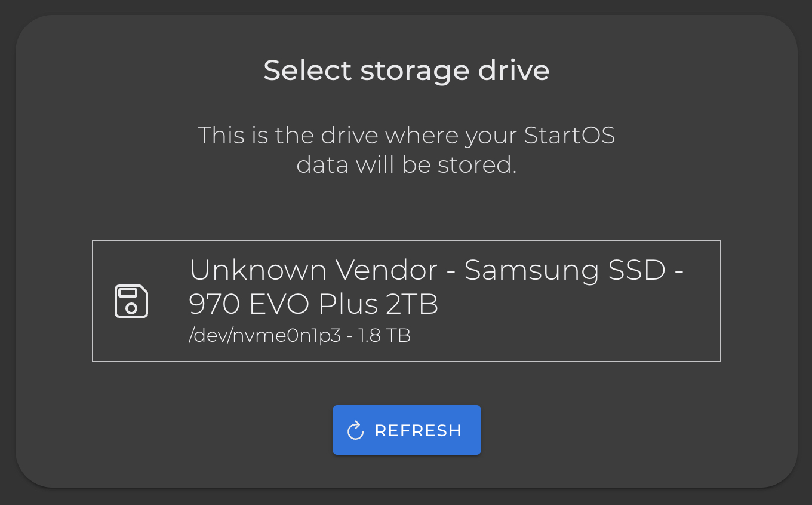
Task: Click the "2TB" size in the drive name
Action: (x=412, y=304)
